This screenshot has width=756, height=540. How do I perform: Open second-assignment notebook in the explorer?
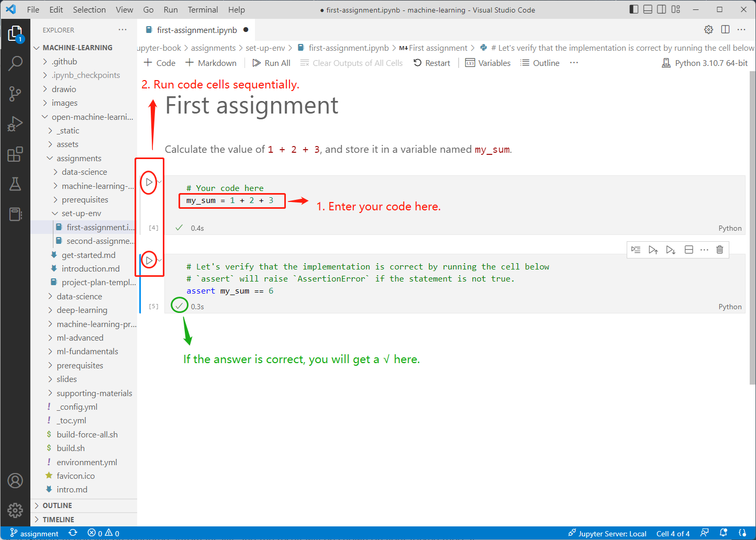(x=95, y=241)
